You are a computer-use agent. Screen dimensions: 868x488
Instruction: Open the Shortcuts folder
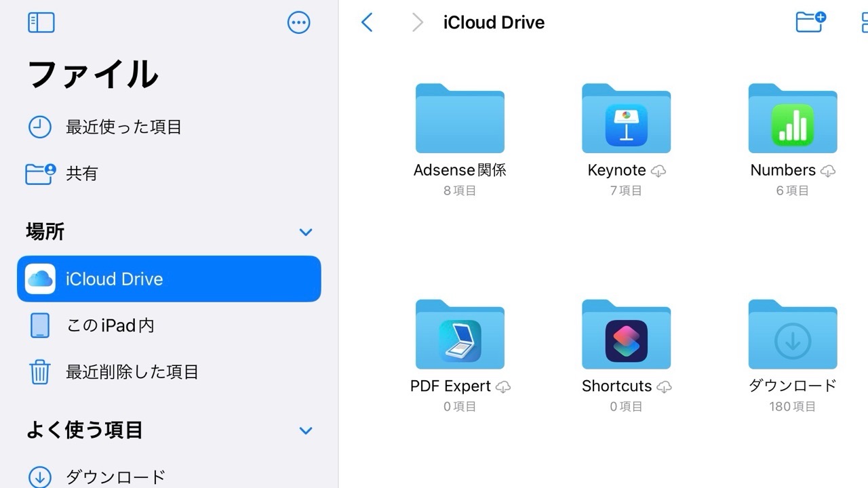(x=626, y=335)
